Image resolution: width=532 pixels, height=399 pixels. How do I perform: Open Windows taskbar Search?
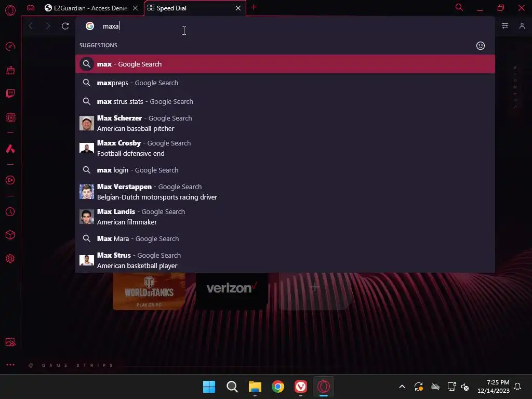point(232,387)
